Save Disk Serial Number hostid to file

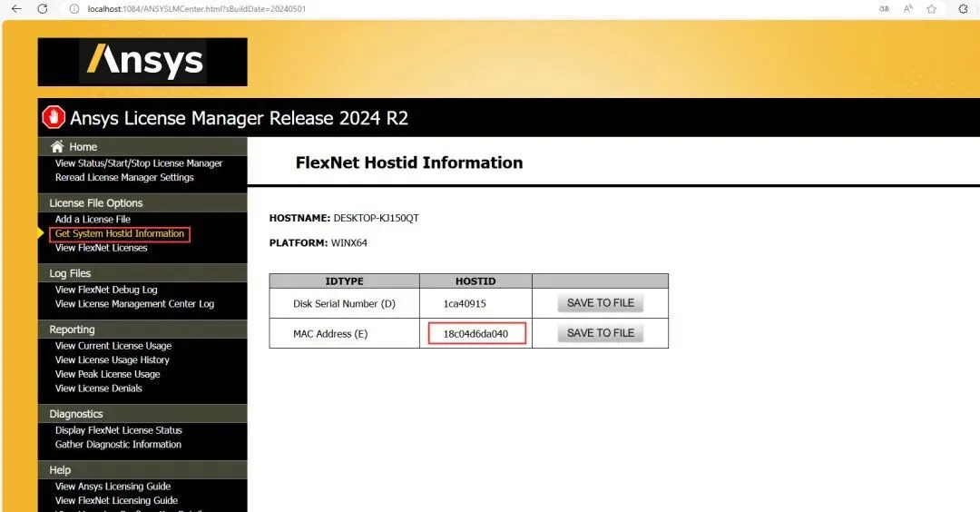pyautogui.click(x=601, y=303)
